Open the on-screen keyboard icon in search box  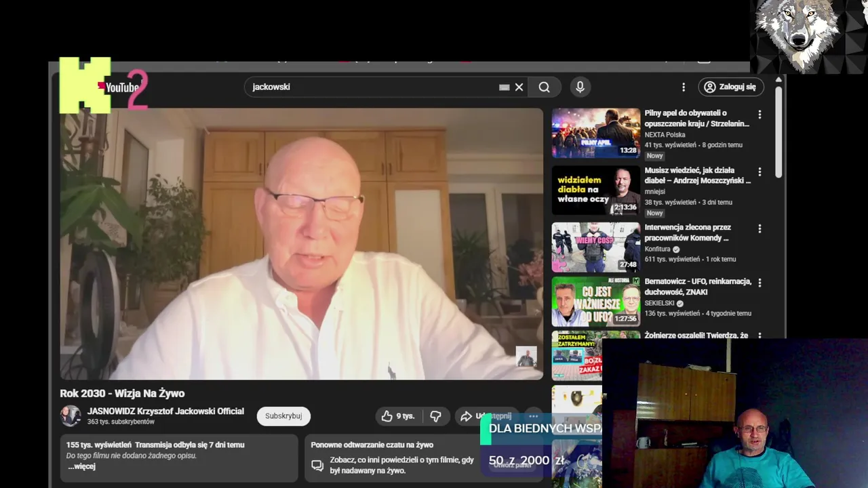tap(504, 87)
